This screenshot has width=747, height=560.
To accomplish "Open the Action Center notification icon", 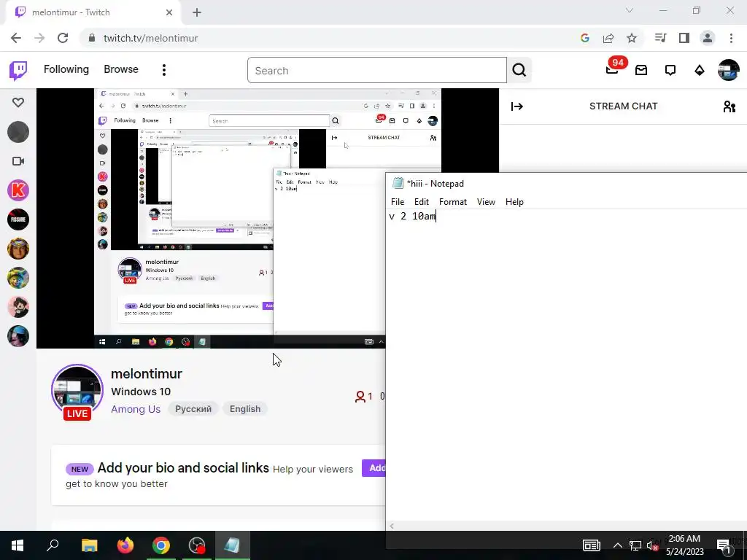I will pos(724,545).
